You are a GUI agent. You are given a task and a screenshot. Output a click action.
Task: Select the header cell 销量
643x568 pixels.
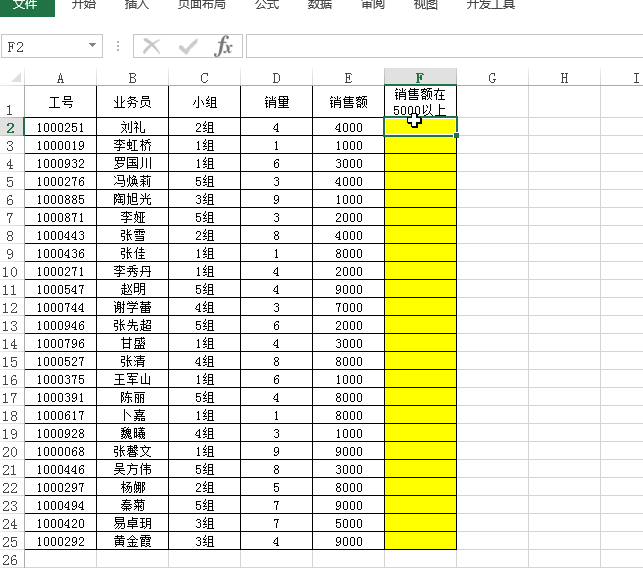click(276, 102)
